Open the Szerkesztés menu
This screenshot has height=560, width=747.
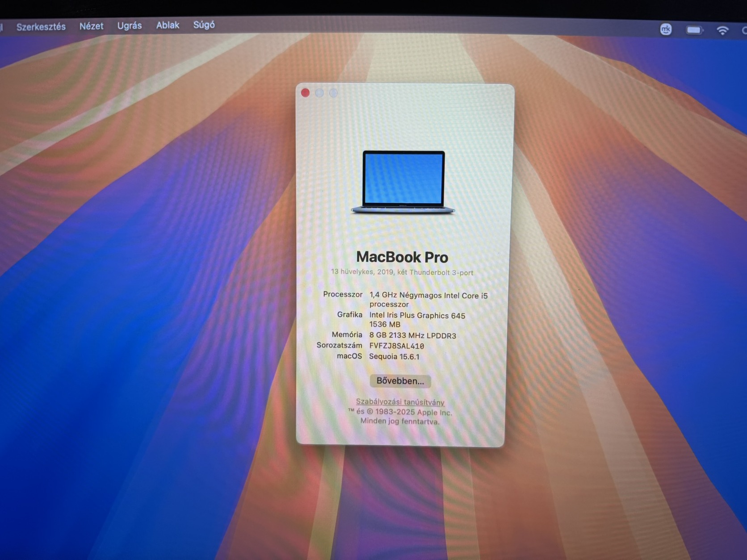point(41,27)
